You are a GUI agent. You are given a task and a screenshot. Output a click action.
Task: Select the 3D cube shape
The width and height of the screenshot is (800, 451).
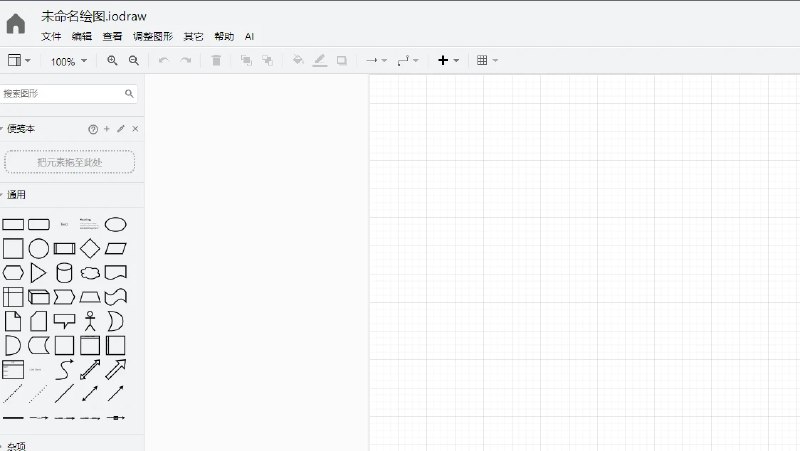(x=39, y=297)
